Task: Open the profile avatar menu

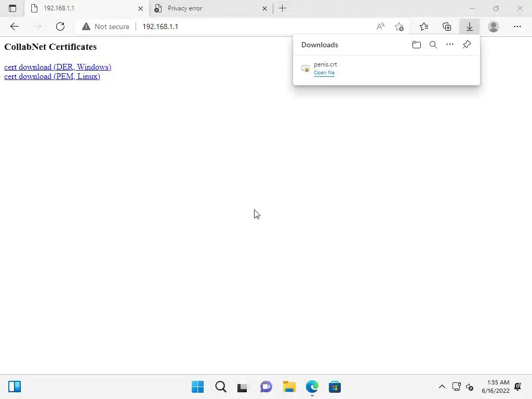Action: click(494, 26)
